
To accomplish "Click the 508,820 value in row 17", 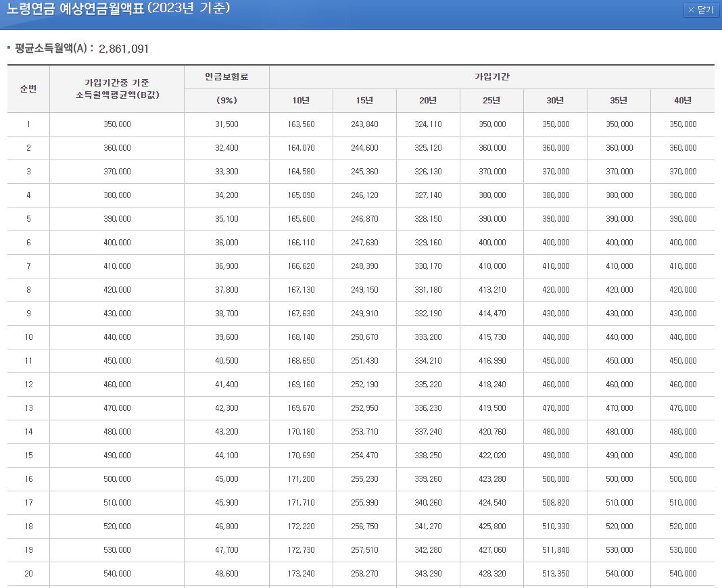I will (556, 503).
